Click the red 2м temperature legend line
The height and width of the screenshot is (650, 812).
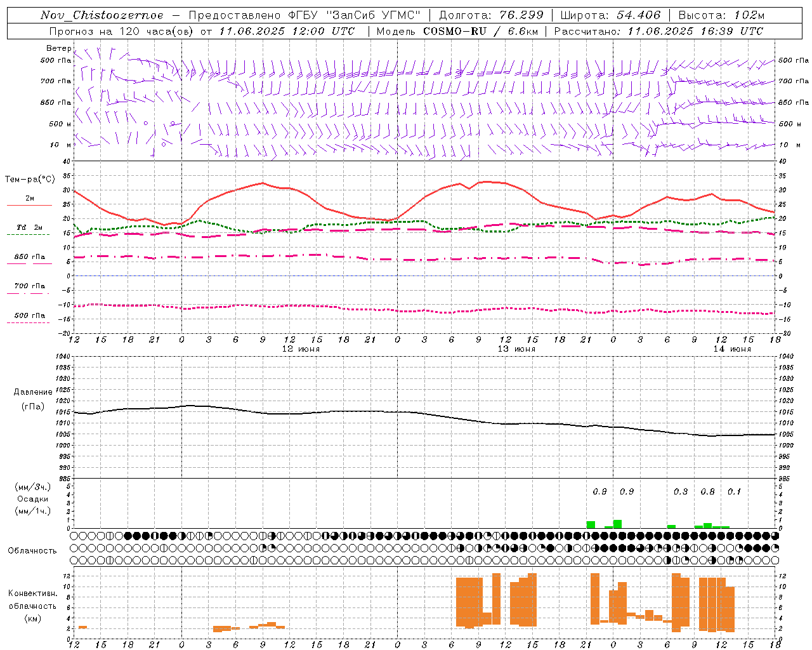pos(29,205)
